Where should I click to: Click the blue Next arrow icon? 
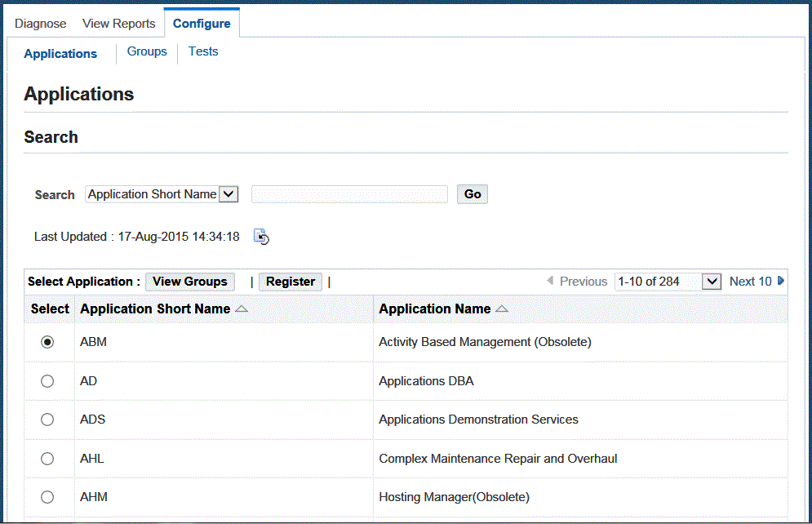(x=781, y=281)
